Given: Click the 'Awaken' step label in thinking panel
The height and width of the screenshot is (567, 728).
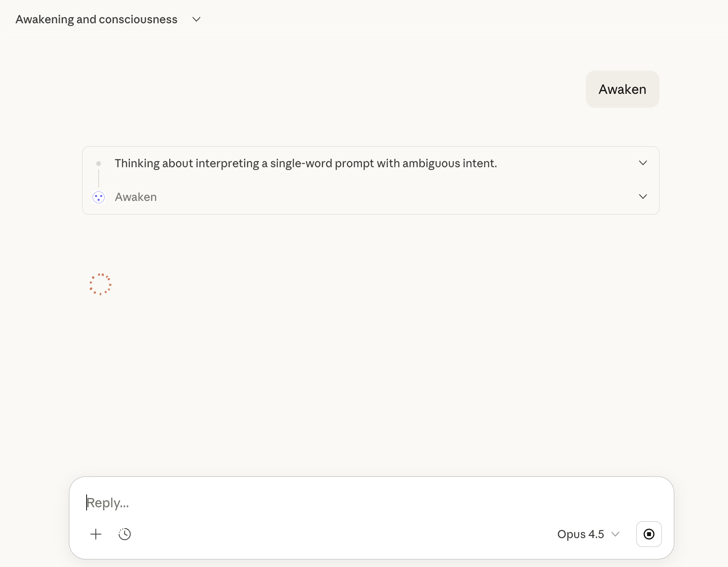Looking at the screenshot, I should coord(135,197).
